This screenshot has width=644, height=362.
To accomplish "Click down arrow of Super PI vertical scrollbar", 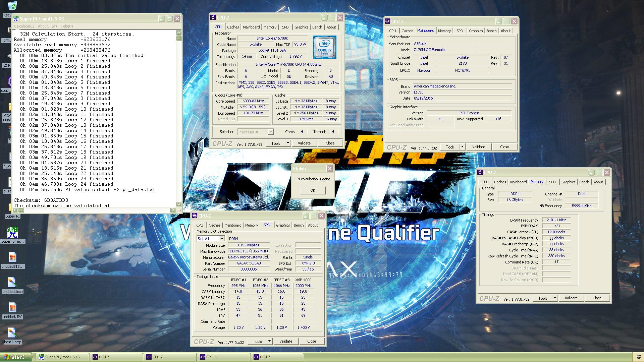I will pos(179,204).
